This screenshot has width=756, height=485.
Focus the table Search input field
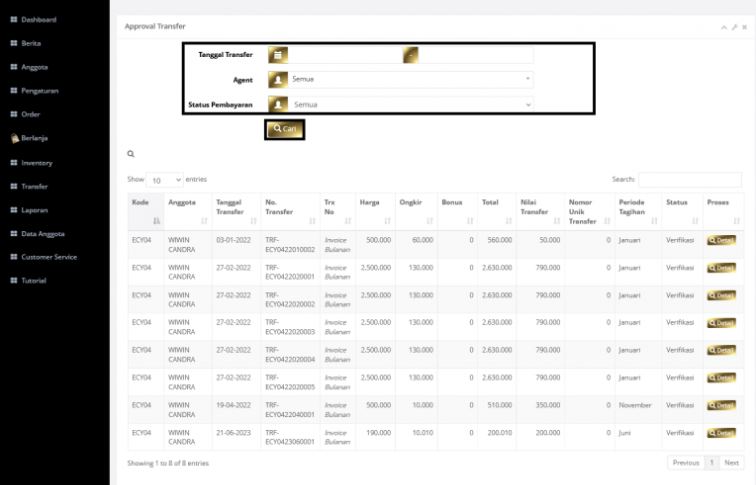click(x=690, y=180)
